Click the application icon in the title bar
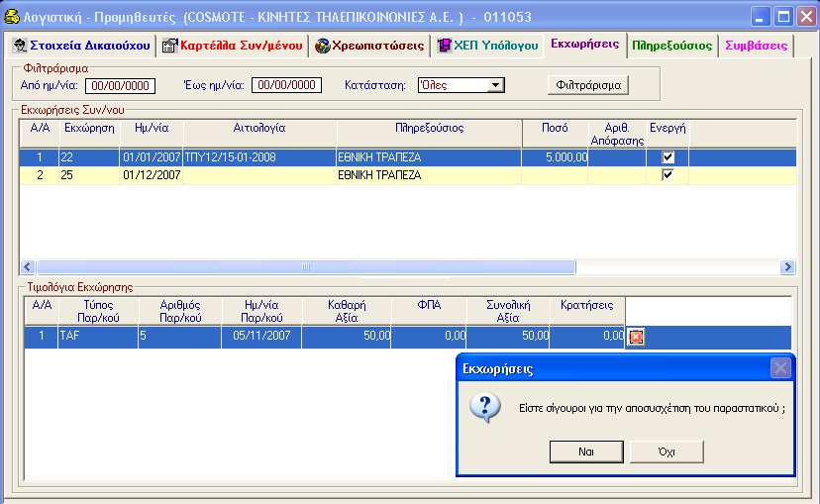The height and width of the screenshot is (504, 820). pyautogui.click(x=12, y=17)
